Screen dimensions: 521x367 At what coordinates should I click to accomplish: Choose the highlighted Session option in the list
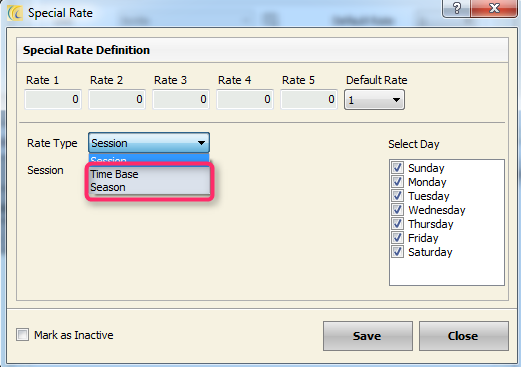(149, 159)
